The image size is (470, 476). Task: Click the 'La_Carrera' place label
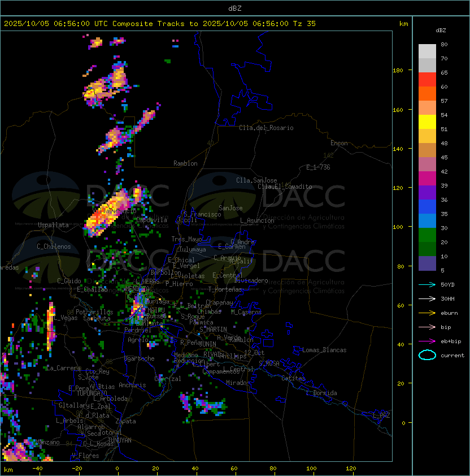(x=63, y=368)
